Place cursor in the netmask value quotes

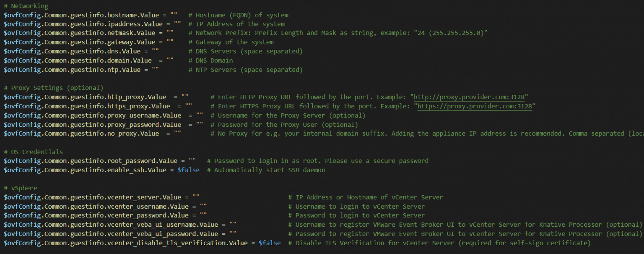[x=170, y=33]
